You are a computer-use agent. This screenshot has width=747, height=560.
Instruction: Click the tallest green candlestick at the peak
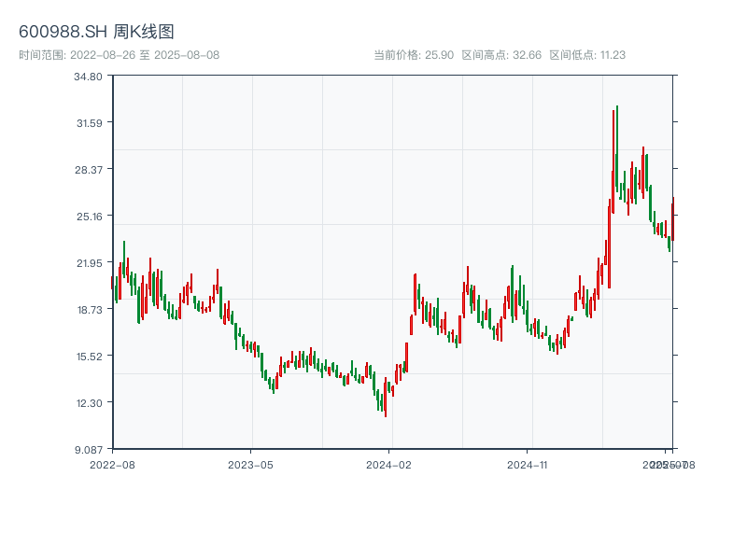click(616, 147)
